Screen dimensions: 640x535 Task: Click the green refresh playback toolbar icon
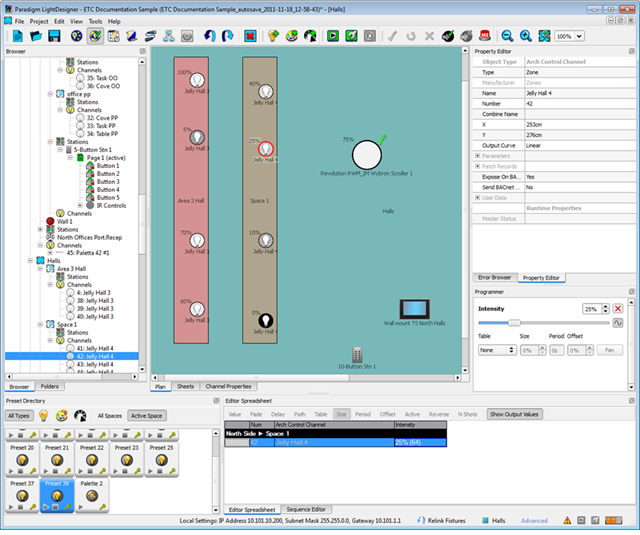point(351,36)
